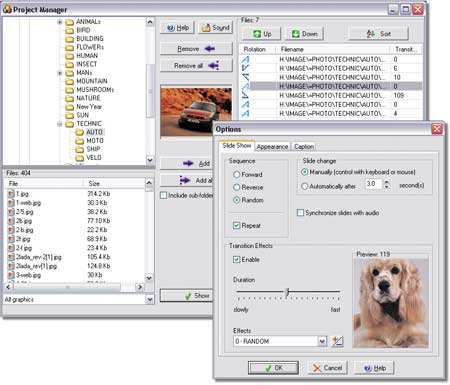Click the transition Duration slider handle
This screenshot has height=385, width=450.
tap(287, 293)
